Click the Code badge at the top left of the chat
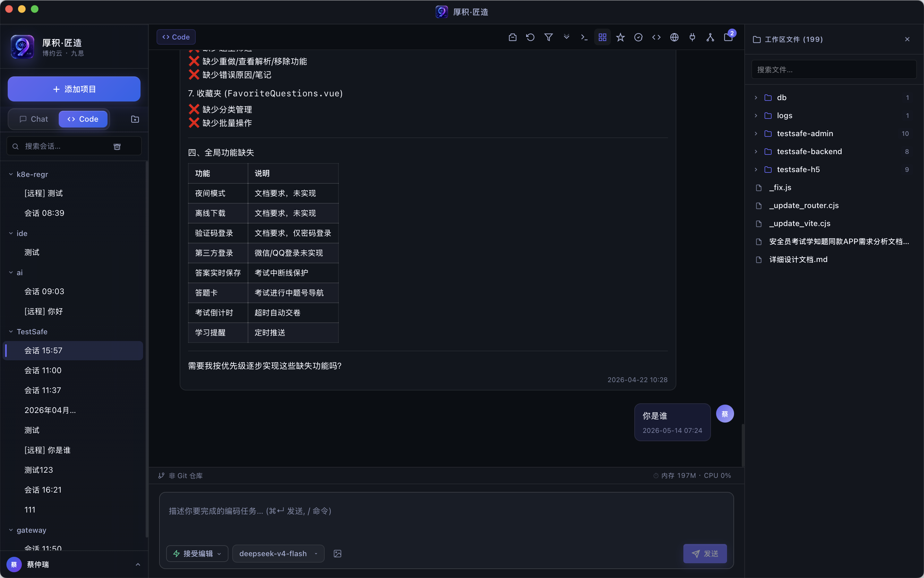Viewport: 924px width, 578px height. pyautogui.click(x=176, y=37)
